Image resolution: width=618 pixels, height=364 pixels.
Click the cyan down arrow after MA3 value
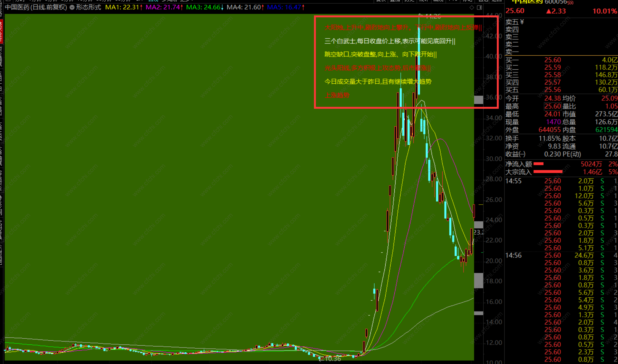click(x=222, y=7)
